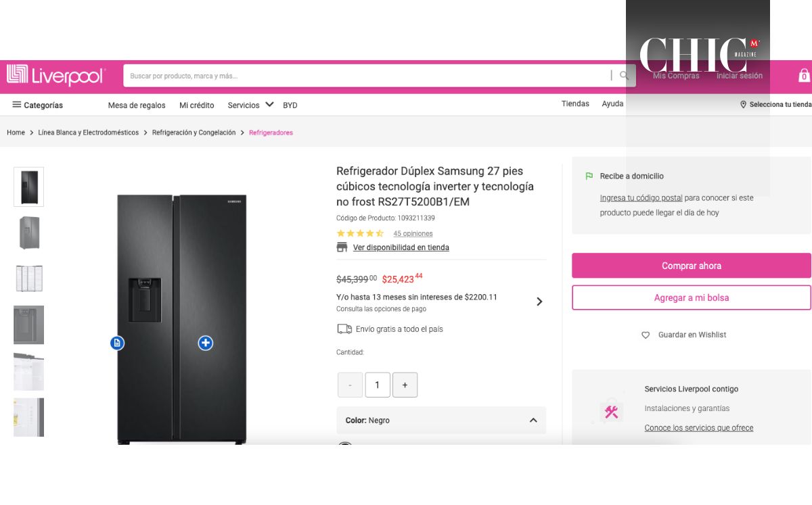Decrease quantity with the minus button
Viewport: 812px width, 505px height.
(350, 385)
